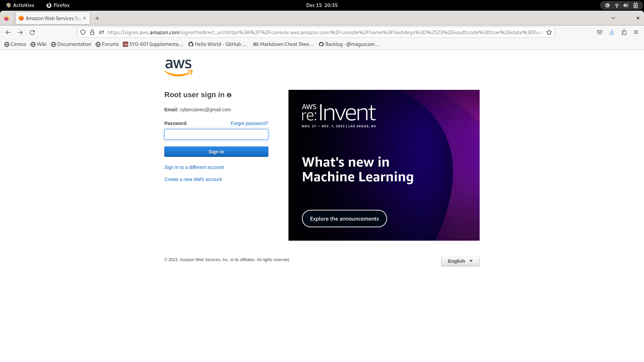
Task: Open site permissions icon in address bar
Action: coord(102,32)
